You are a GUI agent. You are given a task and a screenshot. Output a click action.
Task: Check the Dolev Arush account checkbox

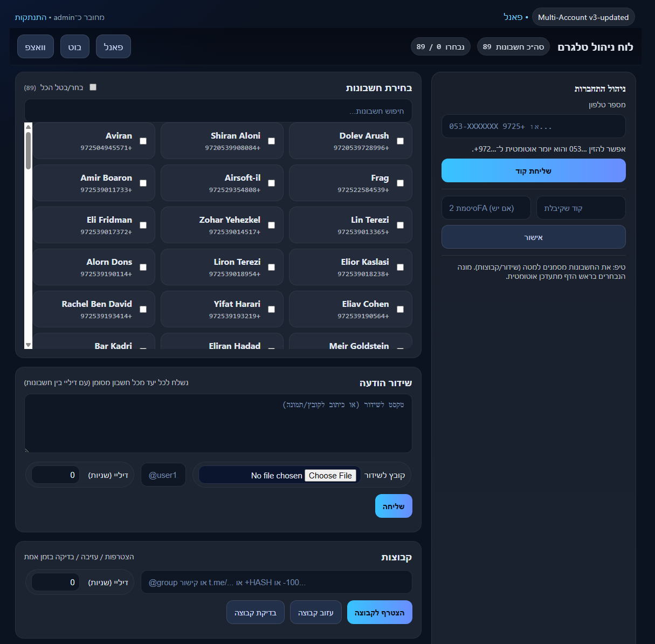[400, 141]
